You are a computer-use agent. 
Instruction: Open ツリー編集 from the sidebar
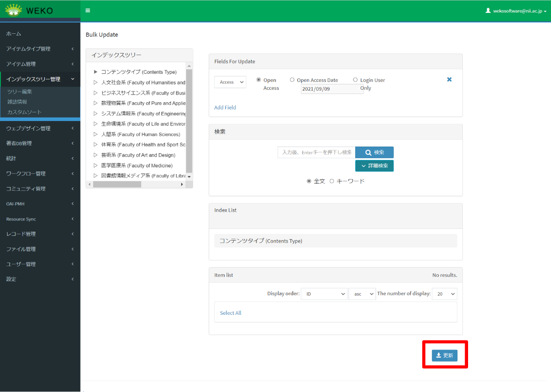(x=21, y=91)
